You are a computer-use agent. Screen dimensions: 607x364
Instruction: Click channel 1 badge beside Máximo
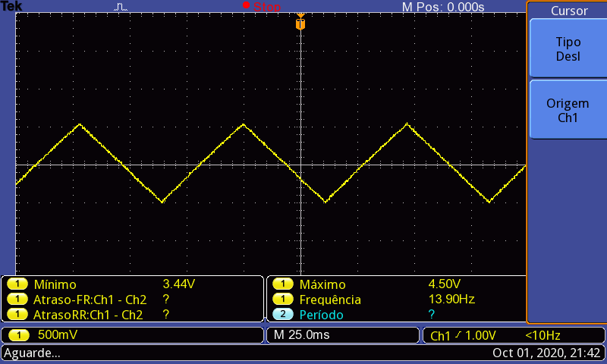pyautogui.click(x=282, y=284)
